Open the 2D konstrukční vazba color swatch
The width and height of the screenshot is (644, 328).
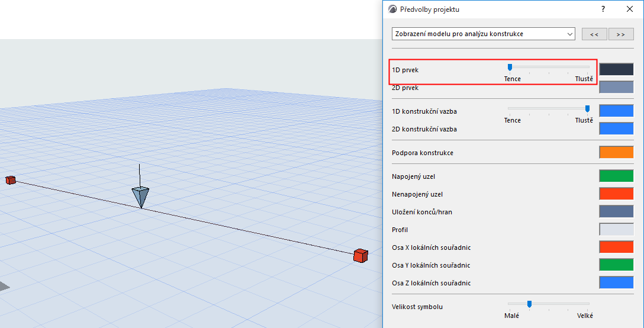[616, 128]
